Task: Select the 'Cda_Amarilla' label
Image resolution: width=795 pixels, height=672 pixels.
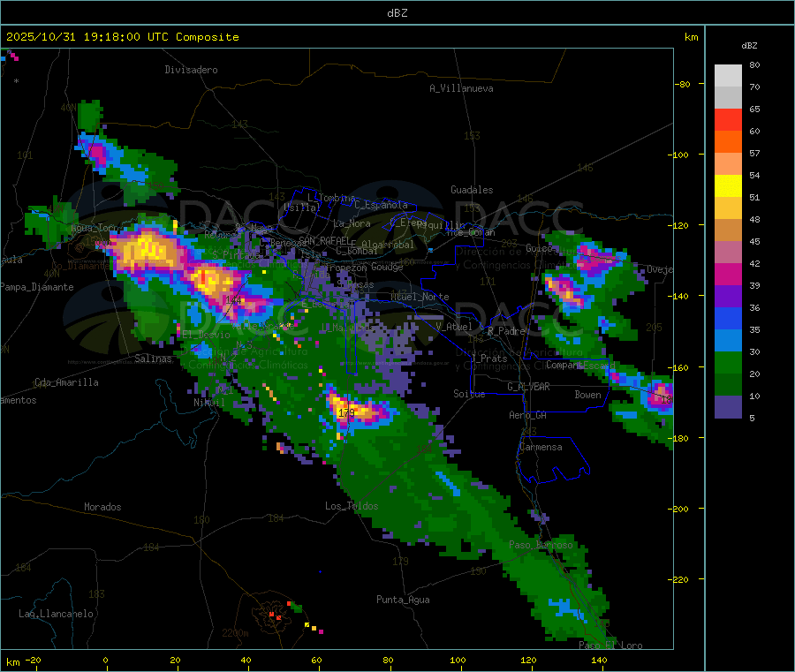Action: pyautogui.click(x=66, y=382)
